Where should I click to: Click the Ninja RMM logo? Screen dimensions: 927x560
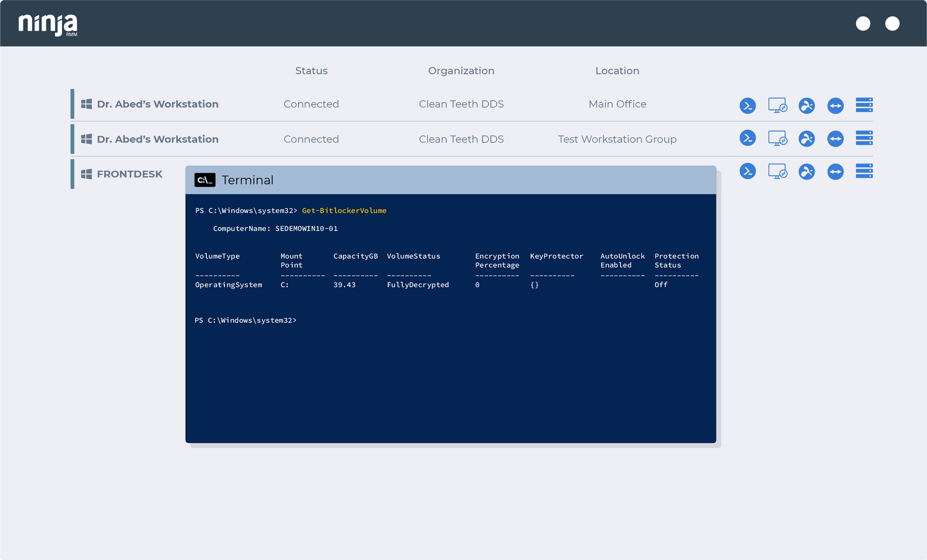[46, 23]
